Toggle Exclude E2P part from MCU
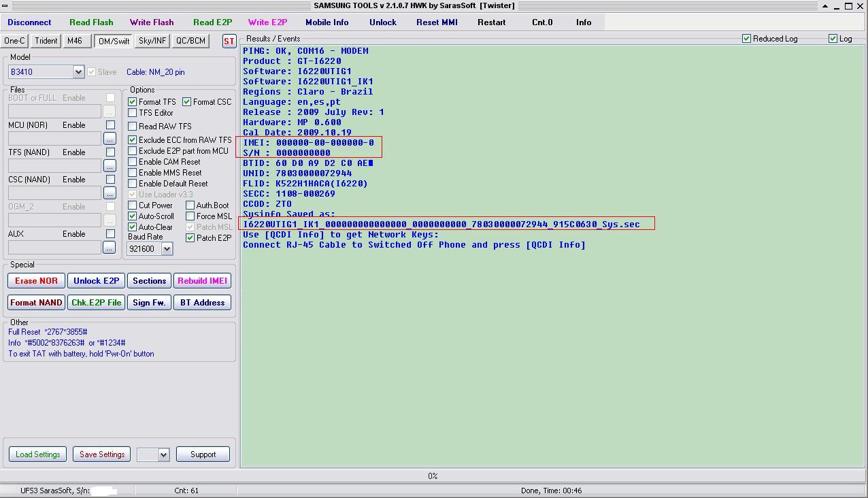This screenshot has width=868, height=498. point(133,151)
